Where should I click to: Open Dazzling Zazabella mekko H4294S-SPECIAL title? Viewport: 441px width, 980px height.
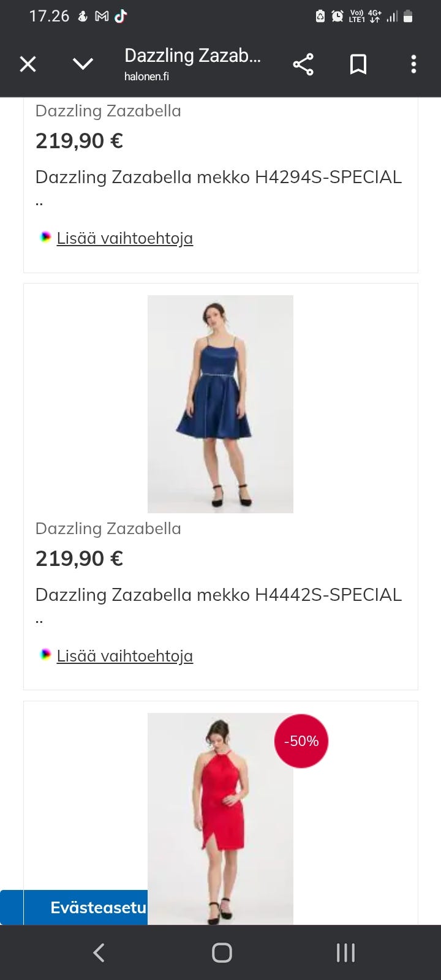[219, 177]
